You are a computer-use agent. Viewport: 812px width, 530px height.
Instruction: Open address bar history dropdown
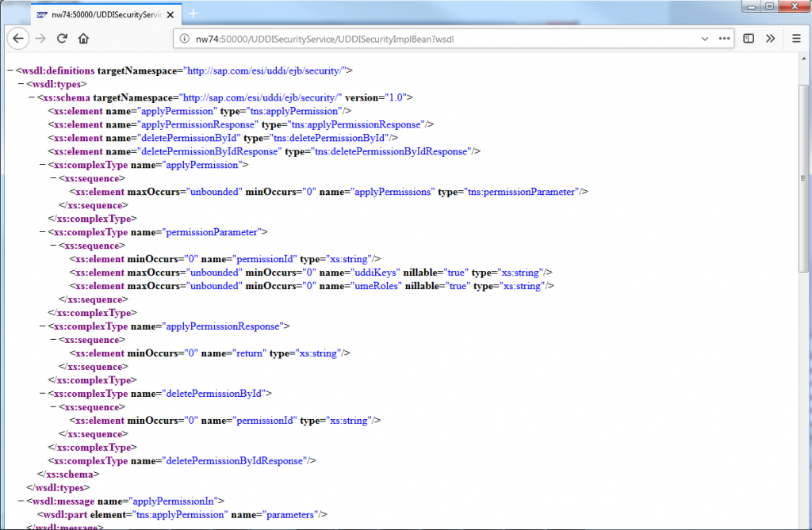click(x=704, y=39)
